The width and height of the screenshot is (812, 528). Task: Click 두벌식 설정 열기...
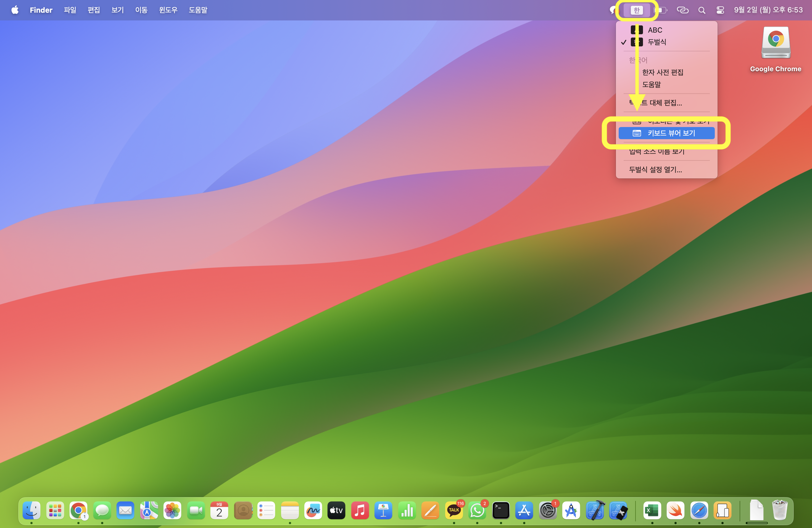(x=655, y=170)
